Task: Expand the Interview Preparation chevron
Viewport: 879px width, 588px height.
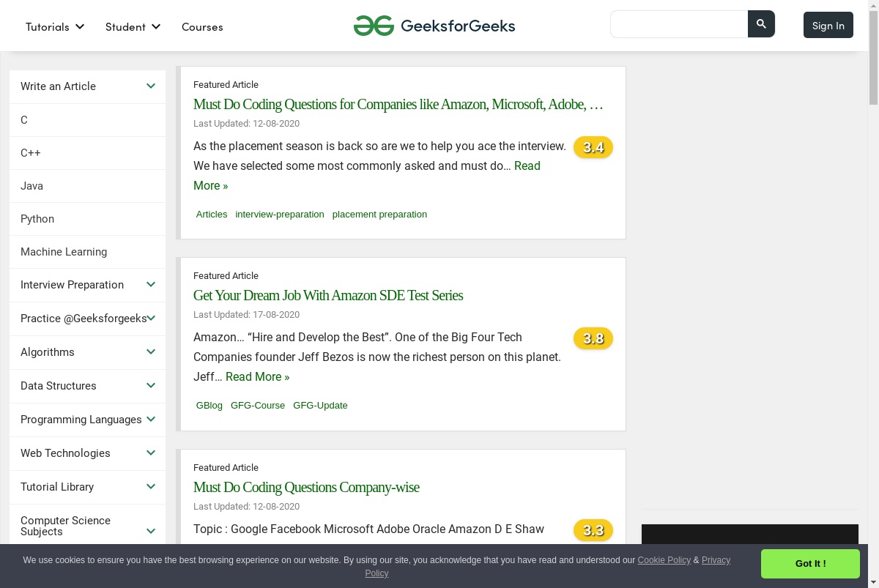Action: coord(151,284)
